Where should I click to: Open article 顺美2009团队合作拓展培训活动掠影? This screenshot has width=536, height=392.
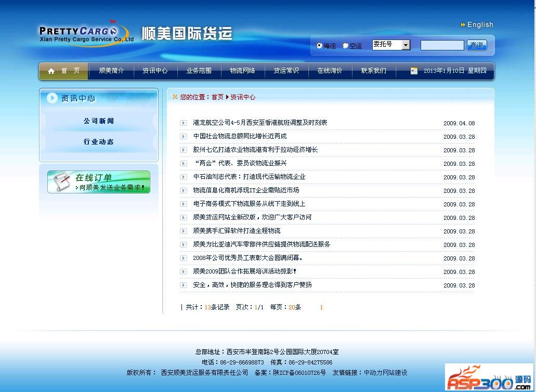[244, 271]
